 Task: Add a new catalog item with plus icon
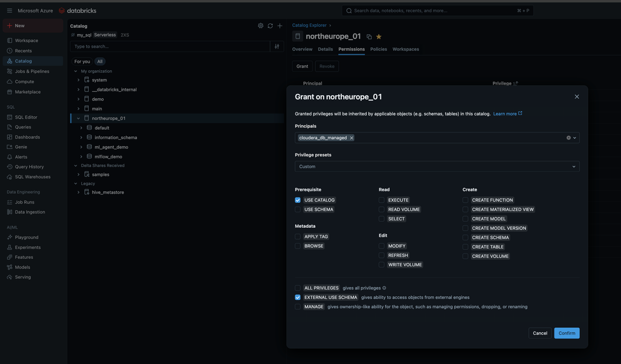280,25
